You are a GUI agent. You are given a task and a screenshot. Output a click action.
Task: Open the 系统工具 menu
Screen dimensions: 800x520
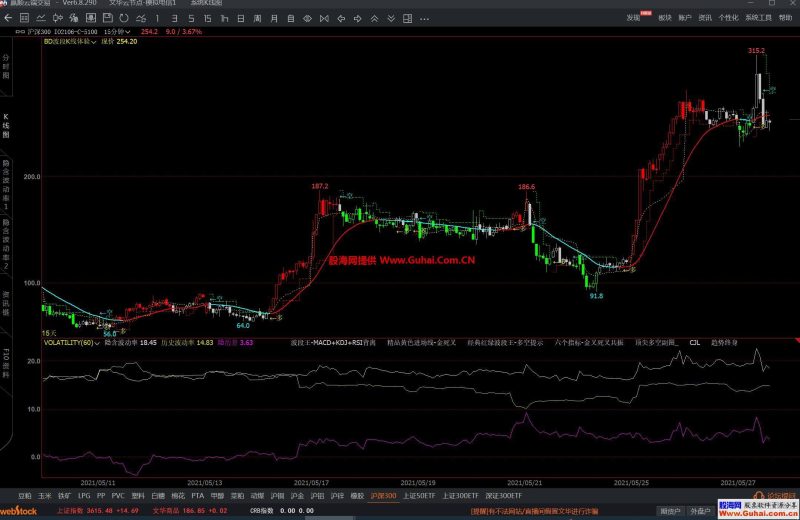click(758, 18)
